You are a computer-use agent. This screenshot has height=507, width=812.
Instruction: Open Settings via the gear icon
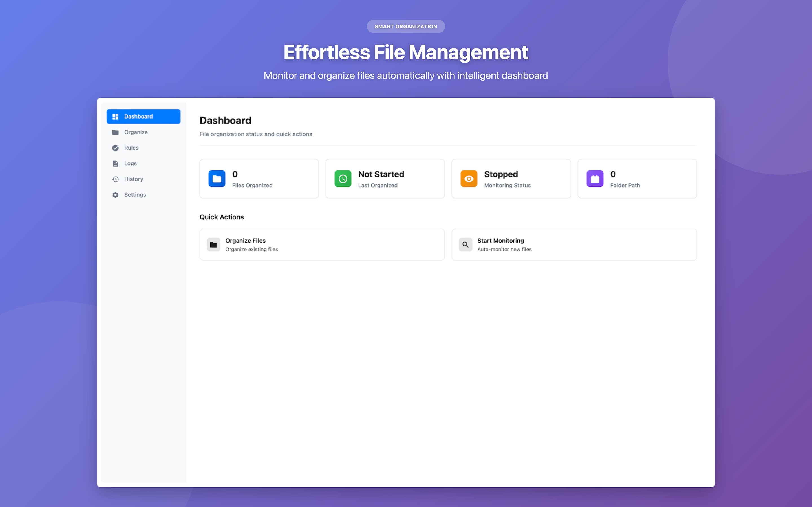coord(115,194)
